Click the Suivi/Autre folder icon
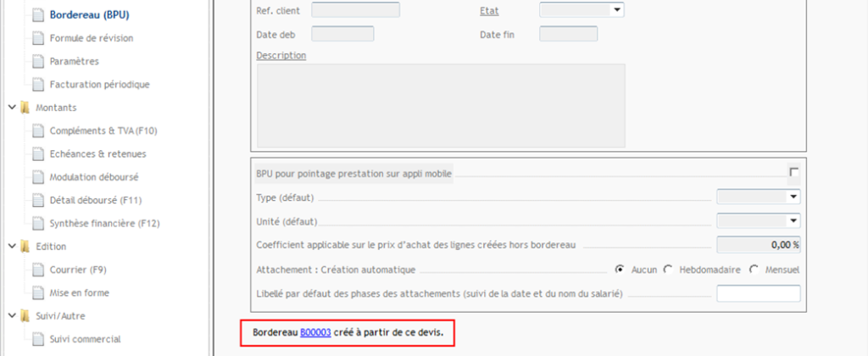Image resolution: width=868 pixels, height=356 pixels. click(x=25, y=315)
